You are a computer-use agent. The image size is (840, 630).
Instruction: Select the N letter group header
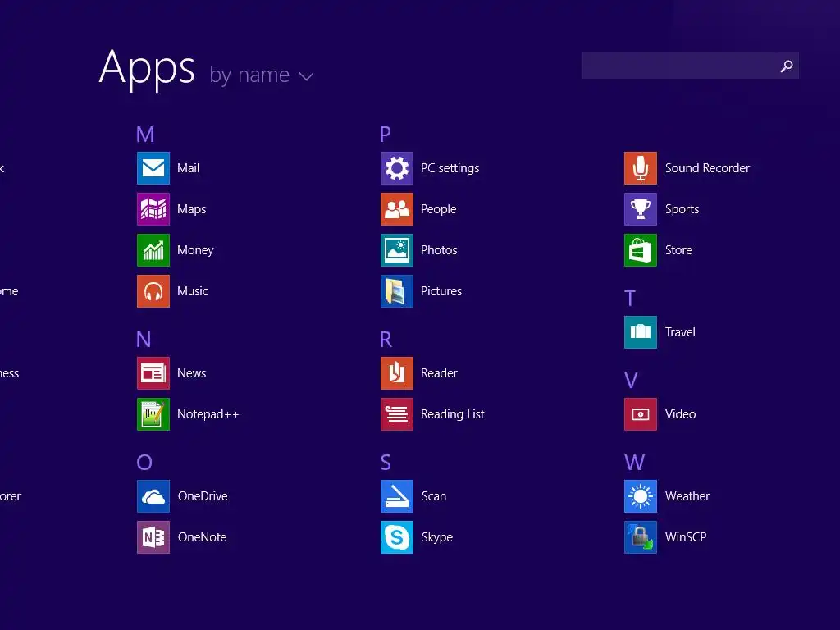click(x=144, y=339)
